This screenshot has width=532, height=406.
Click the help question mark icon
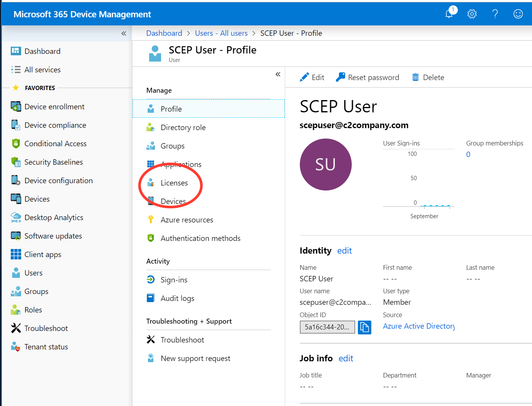pos(495,13)
